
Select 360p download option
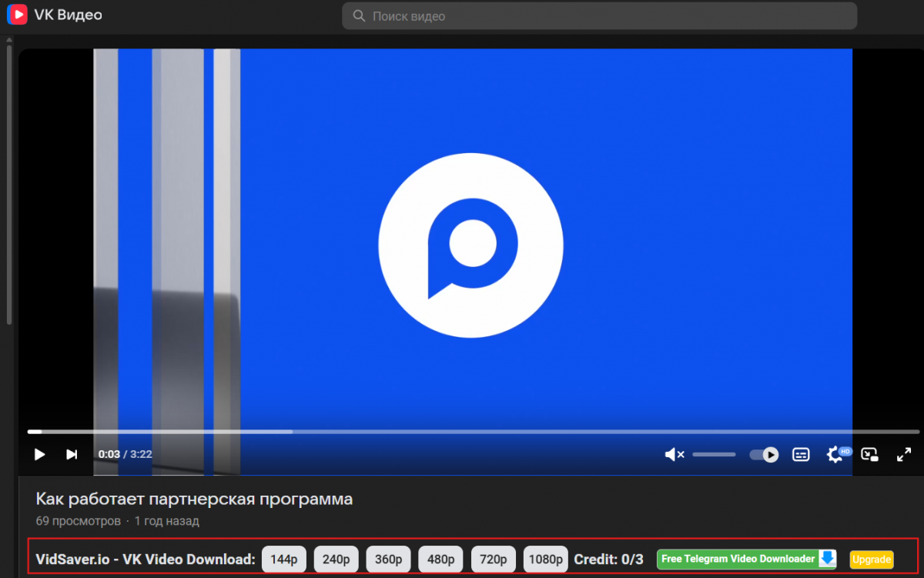[388, 560]
